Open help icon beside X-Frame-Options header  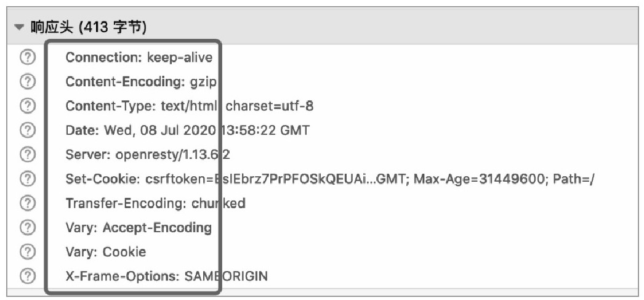(x=28, y=276)
